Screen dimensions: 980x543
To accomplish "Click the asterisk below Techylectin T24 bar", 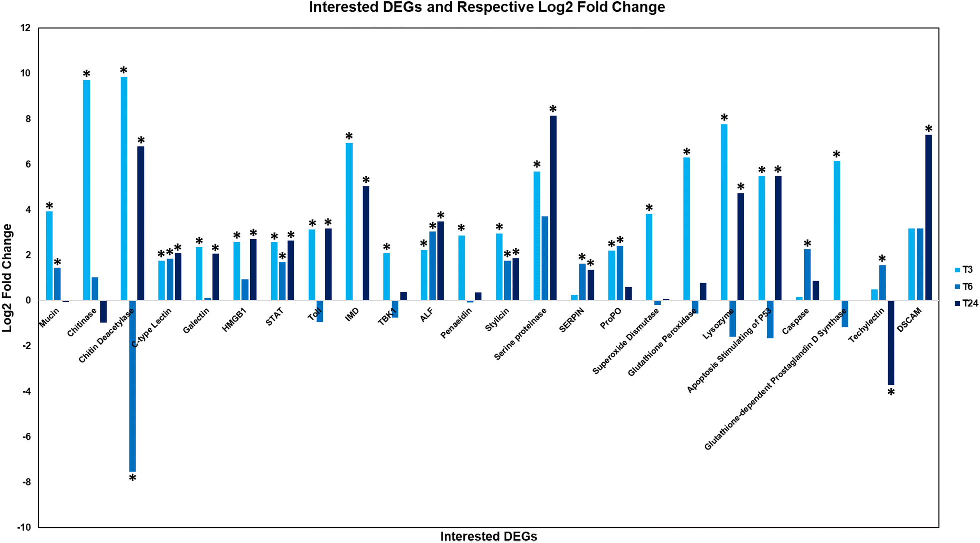I will [x=891, y=393].
